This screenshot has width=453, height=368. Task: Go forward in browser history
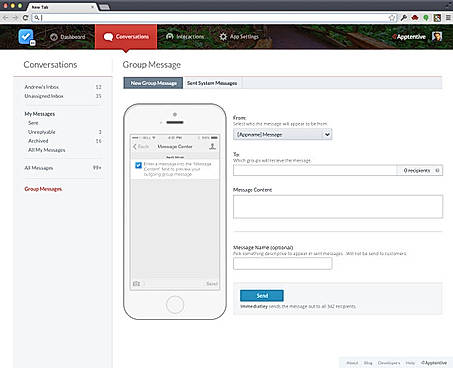pyautogui.click(x=15, y=18)
